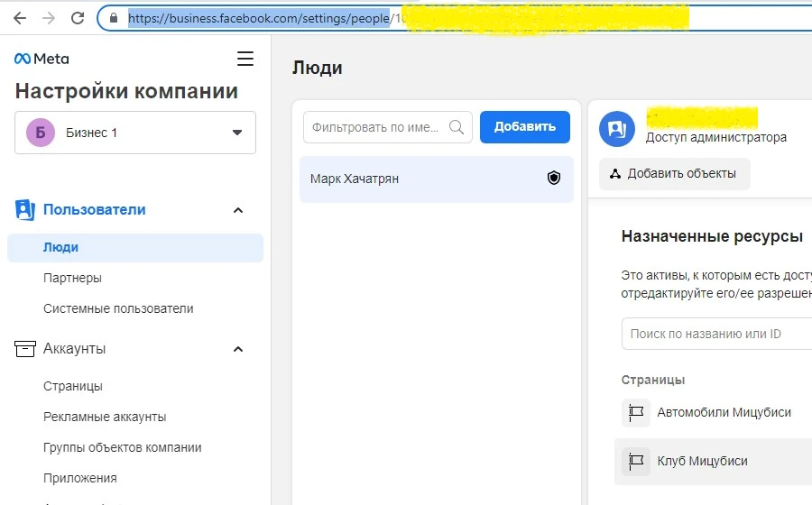Open Партнеры in the sidebar
Image resolution: width=812 pixels, height=505 pixels.
pos(72,279)
